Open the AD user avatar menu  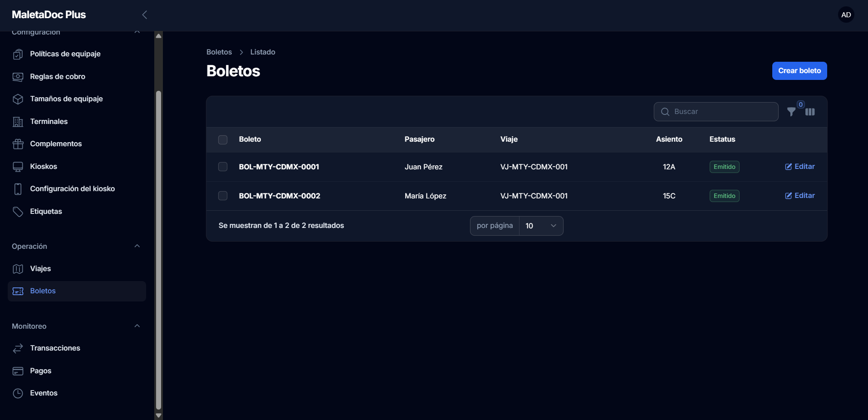coord(846,15)
